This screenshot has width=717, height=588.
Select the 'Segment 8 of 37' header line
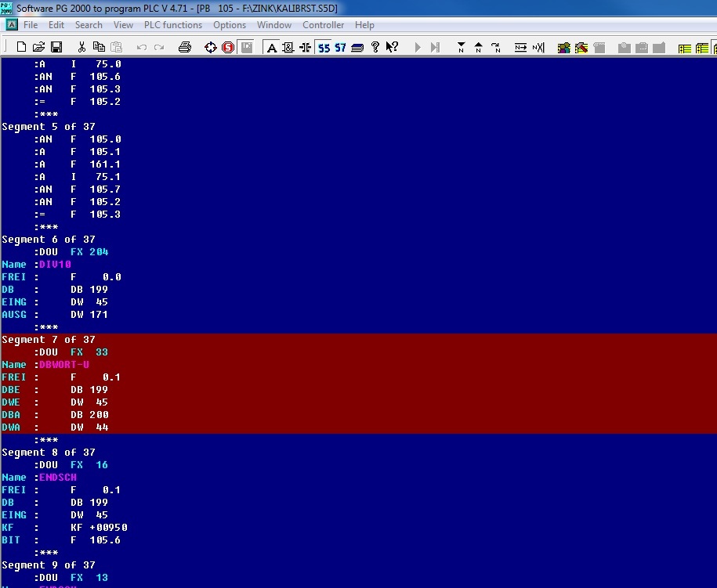[x=49, y=453]
